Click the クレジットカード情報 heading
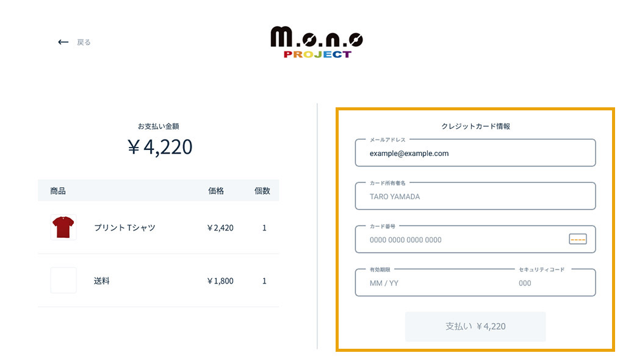The width and height of the screenshot is (634, 364). pos(475,126)
